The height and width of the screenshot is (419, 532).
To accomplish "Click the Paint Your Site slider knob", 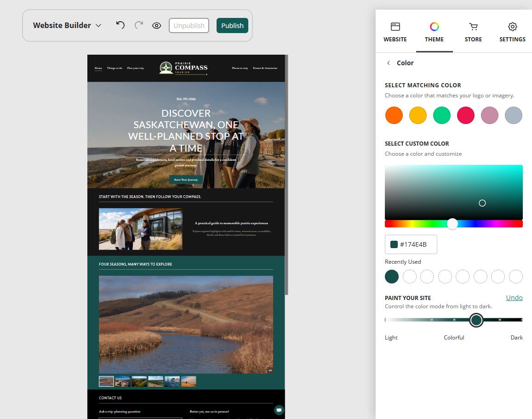I will pos(476,320).
